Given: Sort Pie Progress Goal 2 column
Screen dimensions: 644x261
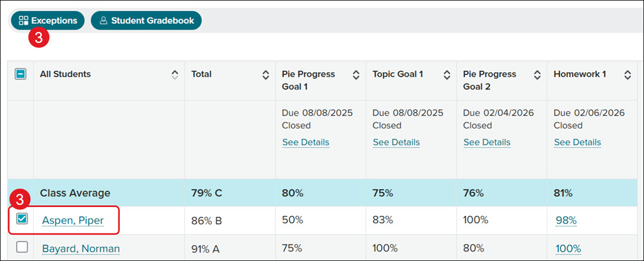Looking at the screenshot, I should coord(537,75).
